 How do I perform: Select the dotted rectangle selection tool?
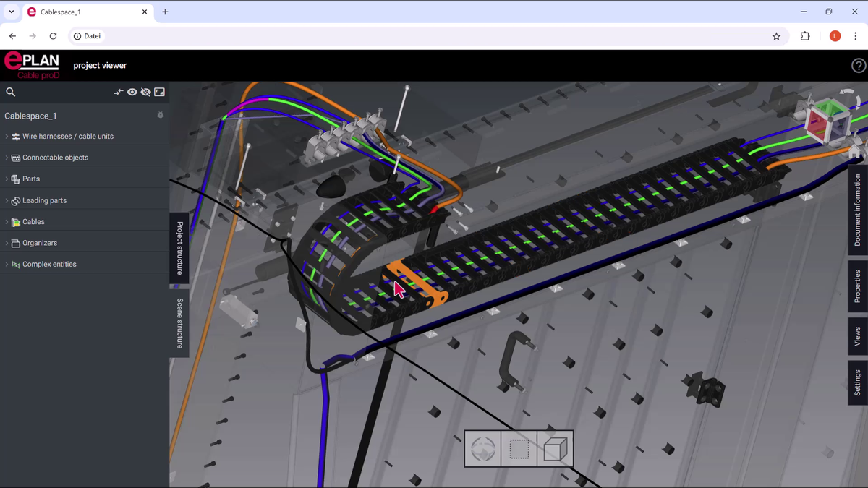[519, 449]
